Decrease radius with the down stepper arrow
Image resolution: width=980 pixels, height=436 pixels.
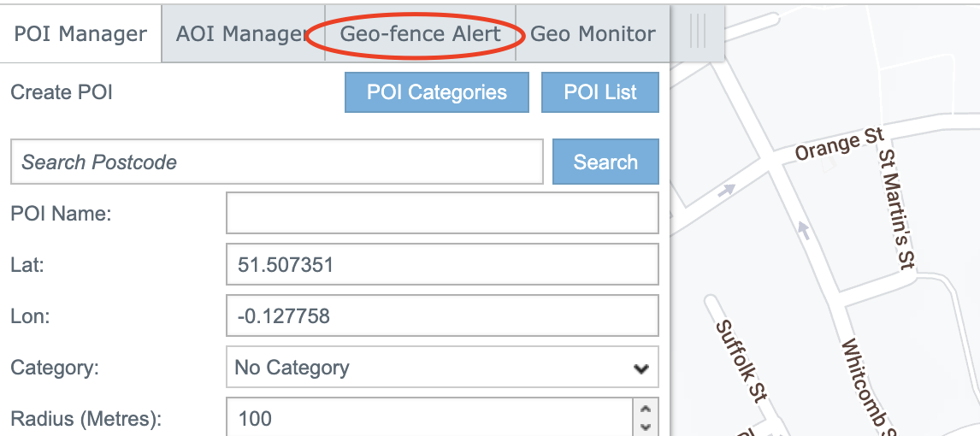[x=646, y=427]
